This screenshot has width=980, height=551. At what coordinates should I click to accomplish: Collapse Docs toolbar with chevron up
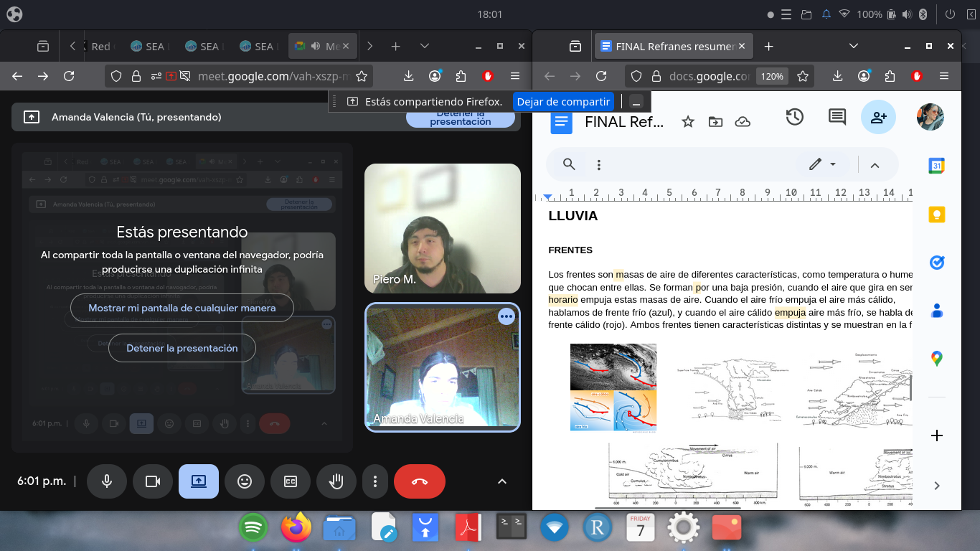point(875,165)
